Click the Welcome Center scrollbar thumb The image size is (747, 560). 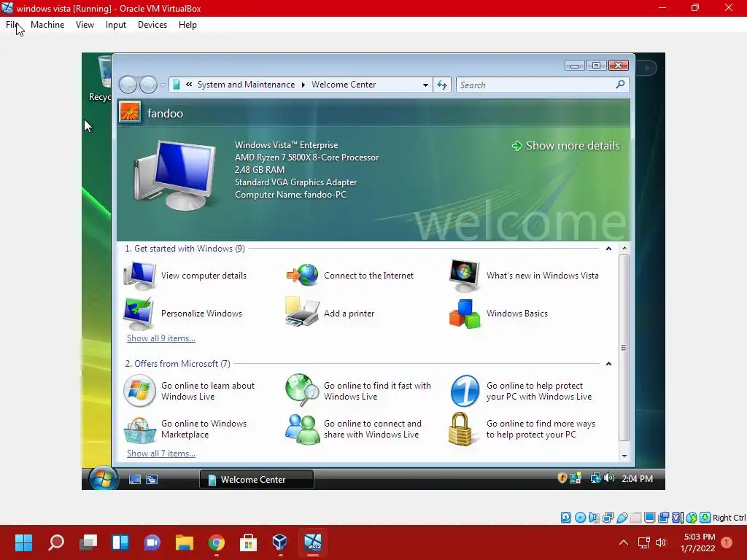pos(624,348)
